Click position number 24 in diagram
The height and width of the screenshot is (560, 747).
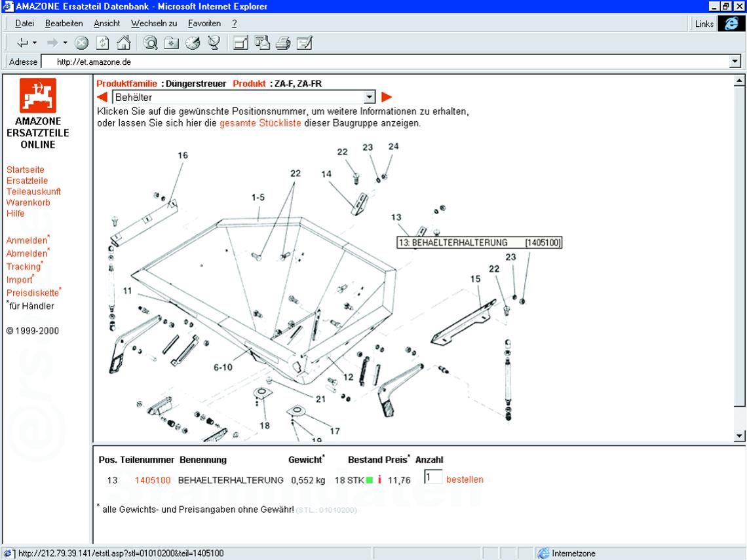pos(394,146)
